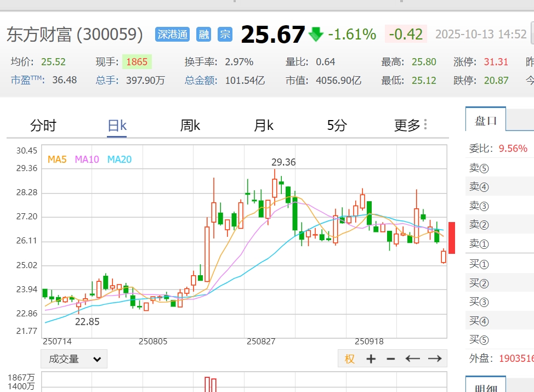Click the latest candlestick on chart
The image size is (534, 392).
[x=443, y=257]
